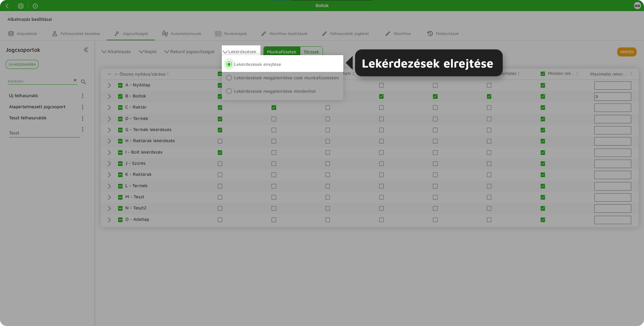The width and height of the screenshot is (644, 326).
Task: Toggle the C - Raktár row checkbox
Action: tap(120, 108)
